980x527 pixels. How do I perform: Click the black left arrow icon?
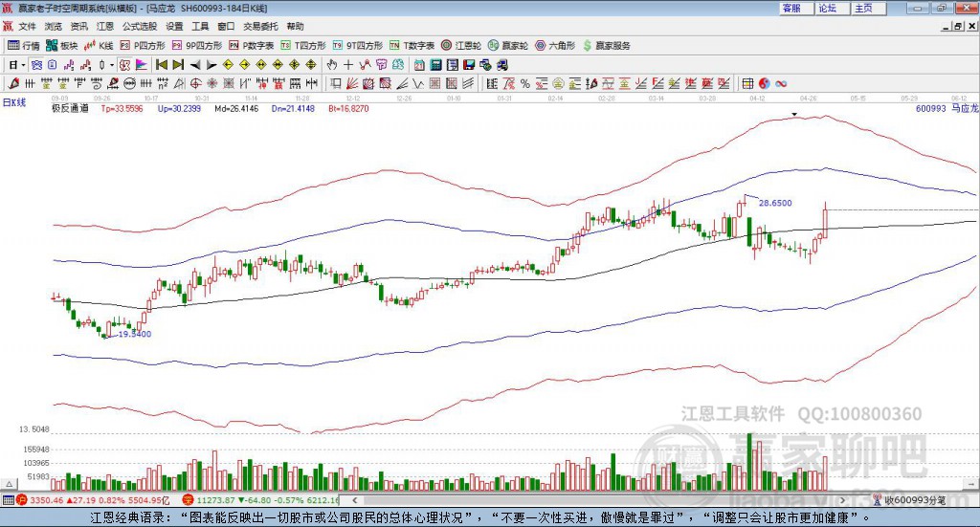point(195,65)
